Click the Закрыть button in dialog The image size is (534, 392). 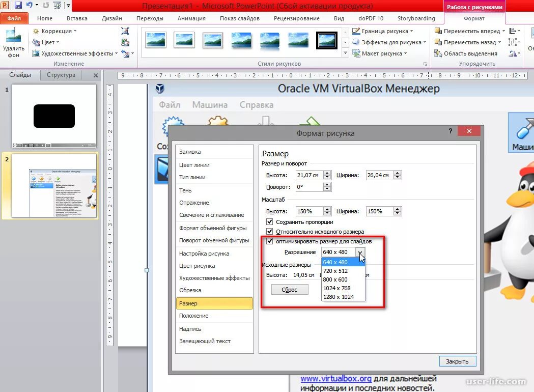click(x=457, y=361)
